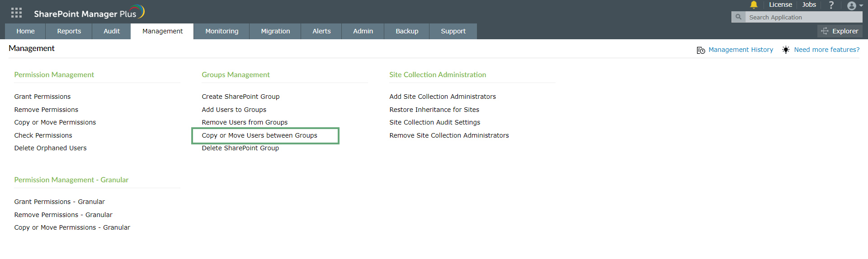Screen dimensions: 868x259
Task: Switch to the Reports tab
Action: coord(69,31)
